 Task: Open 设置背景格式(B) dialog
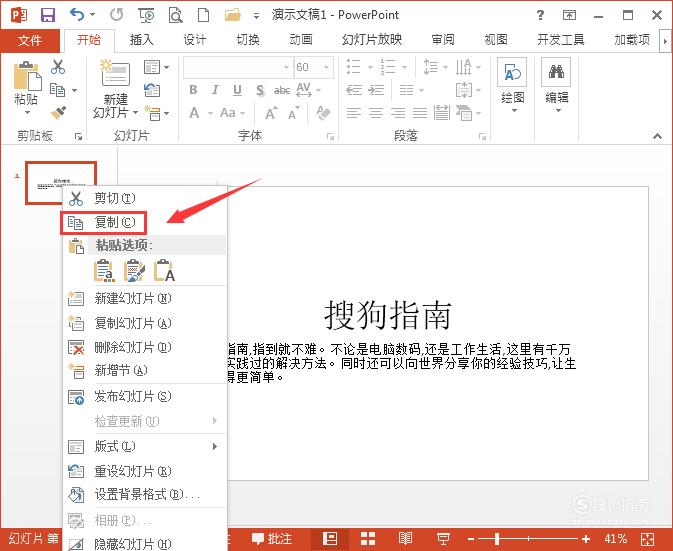pos(144,495)
